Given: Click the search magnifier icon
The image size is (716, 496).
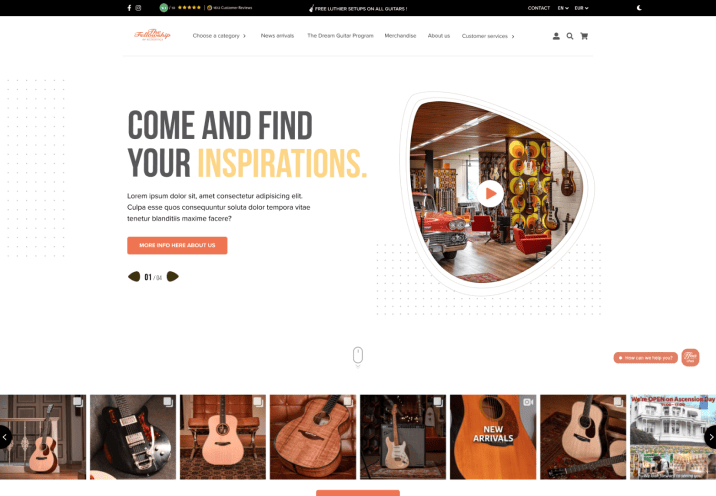Looking at the screenshot, I should [x=570, y=36].
